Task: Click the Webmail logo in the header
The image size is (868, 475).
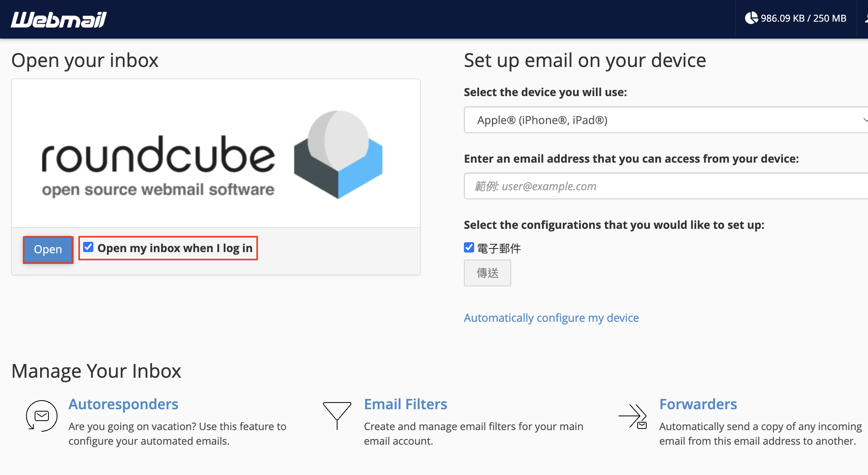Action: (58, 19)
